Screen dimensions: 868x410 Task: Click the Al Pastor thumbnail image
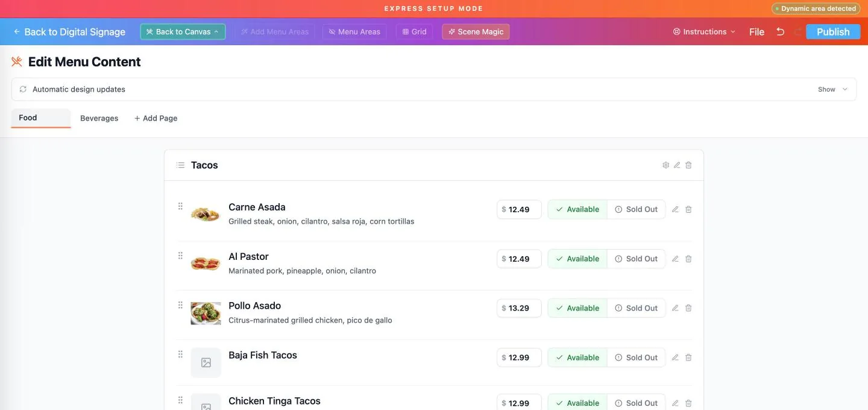point(206,263)
